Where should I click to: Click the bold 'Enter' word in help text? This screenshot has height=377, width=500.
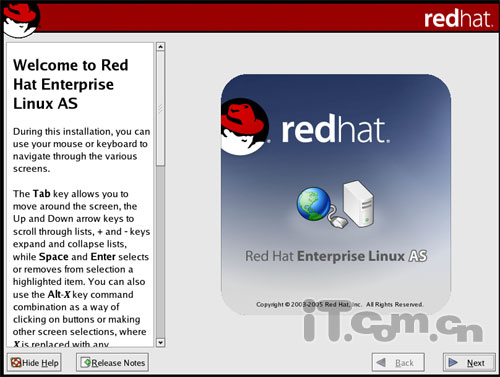(103, 257)
